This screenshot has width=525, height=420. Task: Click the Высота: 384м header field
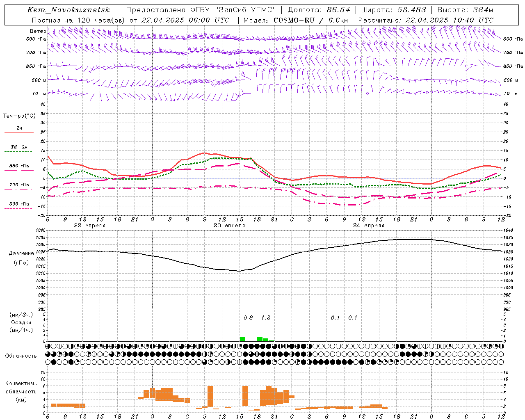[x=465, y=10]
